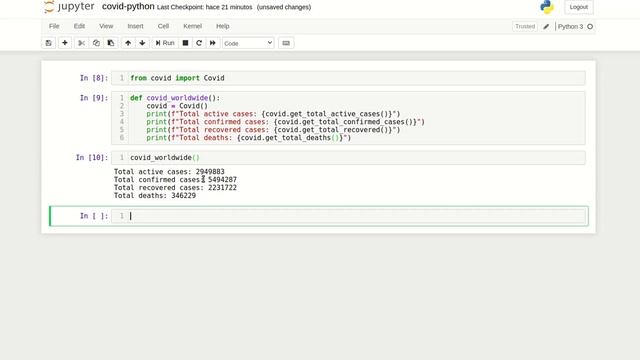The width and height of the screenshot is (640, 360).
Task: Open the Insert menu
Action: (x=136, y=26)
